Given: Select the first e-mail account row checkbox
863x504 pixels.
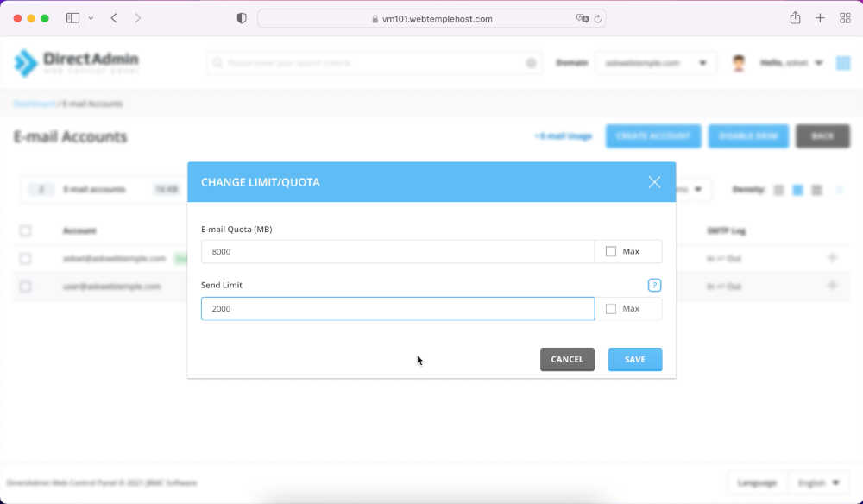Looking at the screenshot, I should pyautogui.click(x=25, y=258).
